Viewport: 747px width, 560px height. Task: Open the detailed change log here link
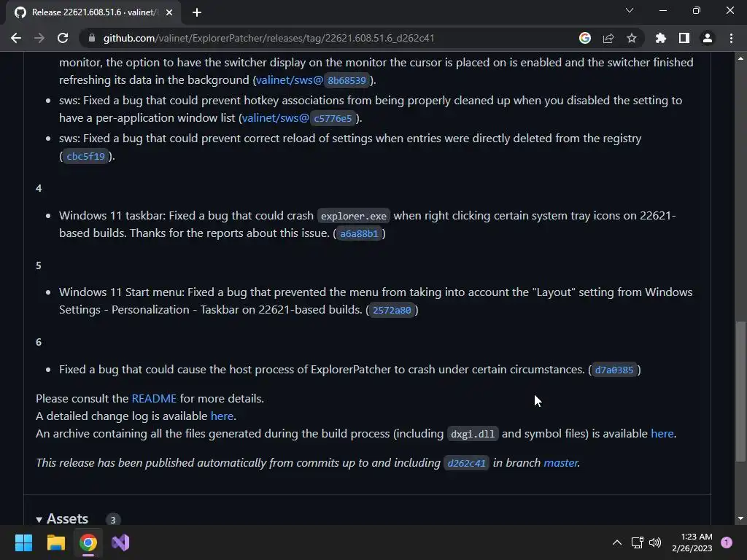pos(222,416)
